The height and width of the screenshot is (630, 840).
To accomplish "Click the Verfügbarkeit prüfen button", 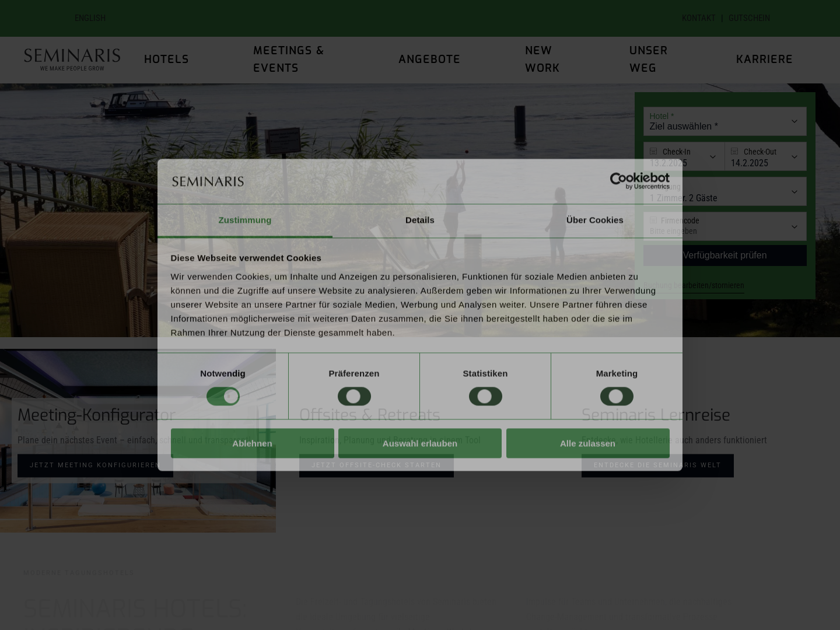I will tap(724, 256).
